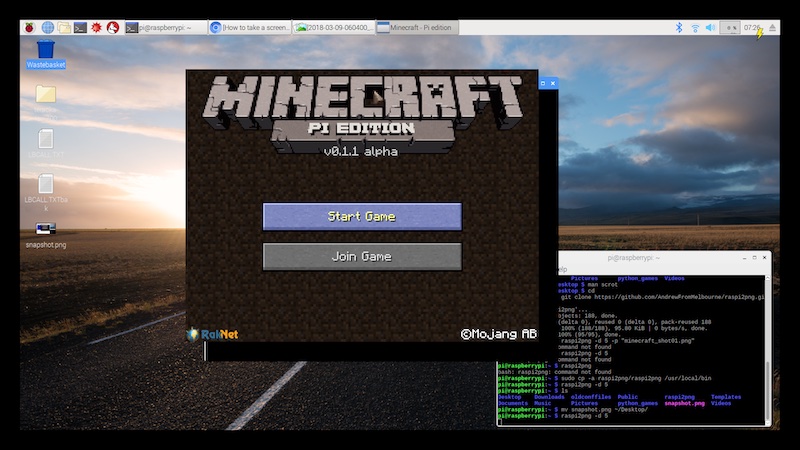Launch the Terminal from the panel launcher
800x450 pixels.
click(x=80, y=28)
